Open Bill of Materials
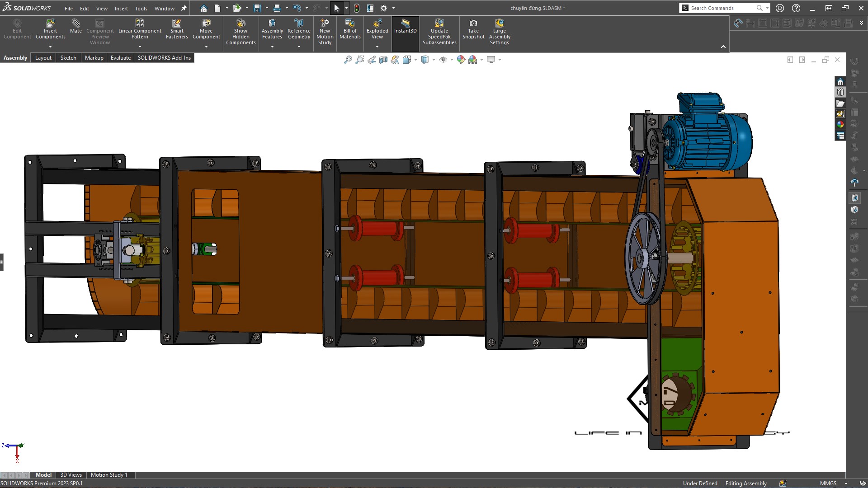The image size is (868, 488). (x=350, y=29)
